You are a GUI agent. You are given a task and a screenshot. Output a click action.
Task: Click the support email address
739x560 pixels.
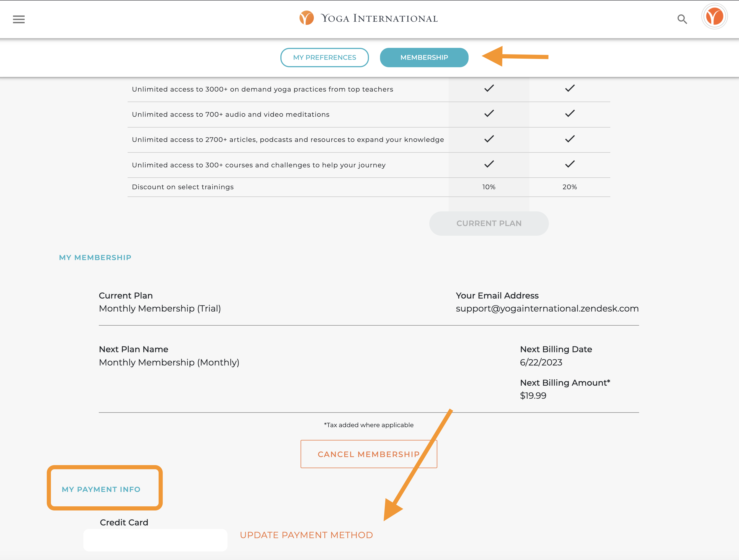click(x=547, y=308)
